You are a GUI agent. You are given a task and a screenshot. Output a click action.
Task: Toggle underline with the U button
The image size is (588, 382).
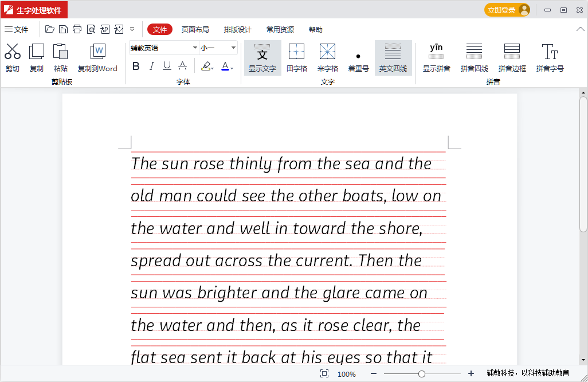tap(167, 66)
